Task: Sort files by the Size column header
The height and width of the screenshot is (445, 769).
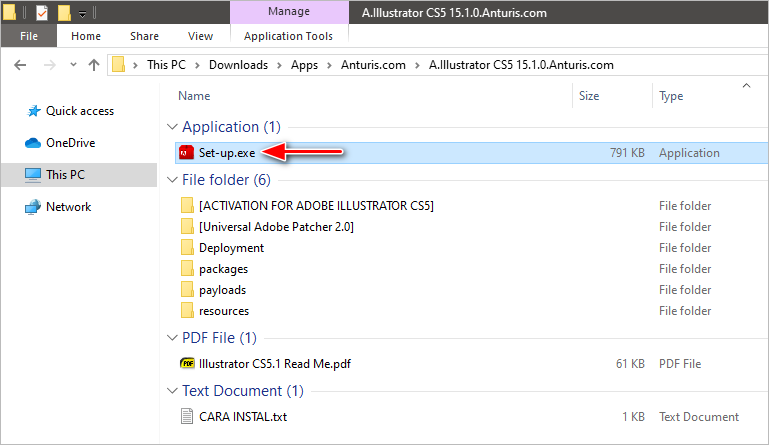Action: 589,96
